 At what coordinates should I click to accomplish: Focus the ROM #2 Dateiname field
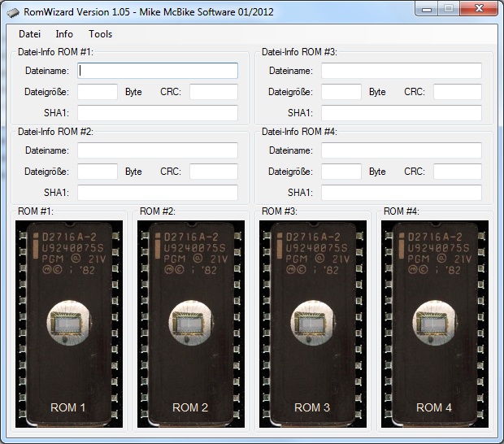[x=158, y=150]
